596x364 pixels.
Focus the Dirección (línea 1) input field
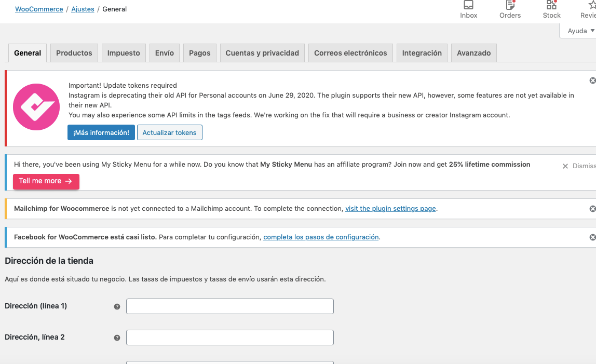click(230, 306)
